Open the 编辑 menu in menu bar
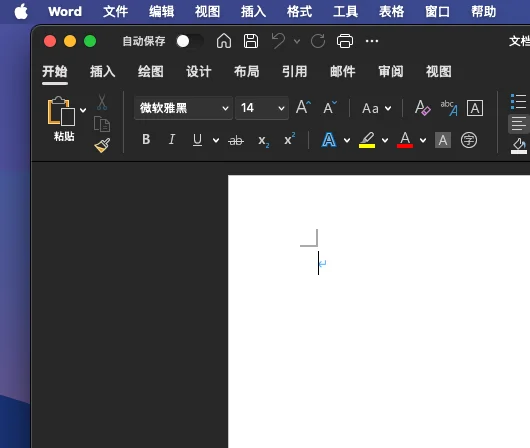The height and width of the screenshot is (448, 530). pyautogui.click(x=161, y=12)
